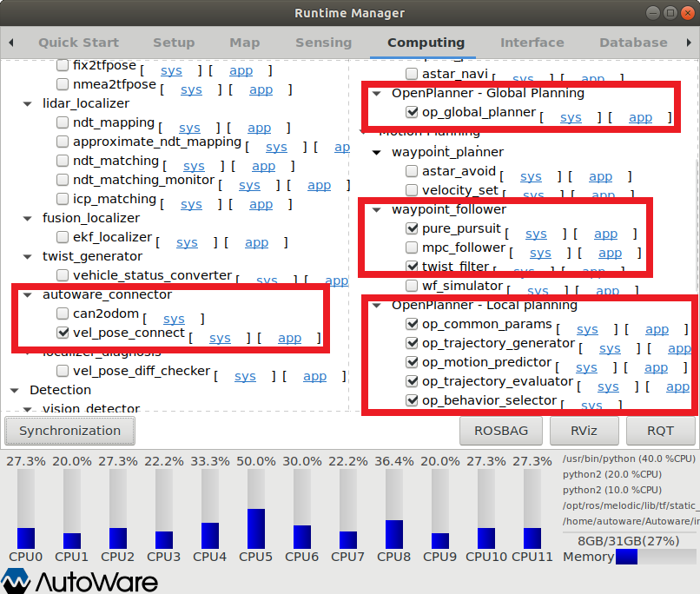Enable the ndt_matching checkbox
700x594 pixels.
click(x=63, y=162)
